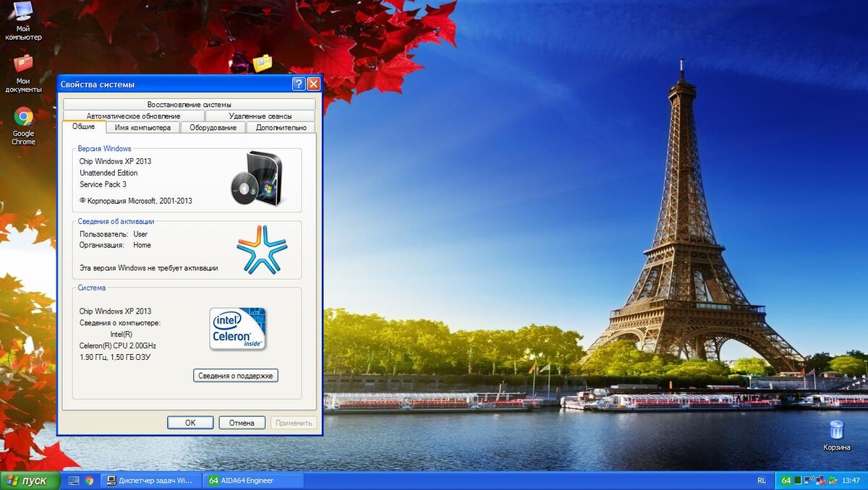Launch Chrome from the quick launch bar
Image resolution: width=868 pixels, height=490 pixels.
89,480
